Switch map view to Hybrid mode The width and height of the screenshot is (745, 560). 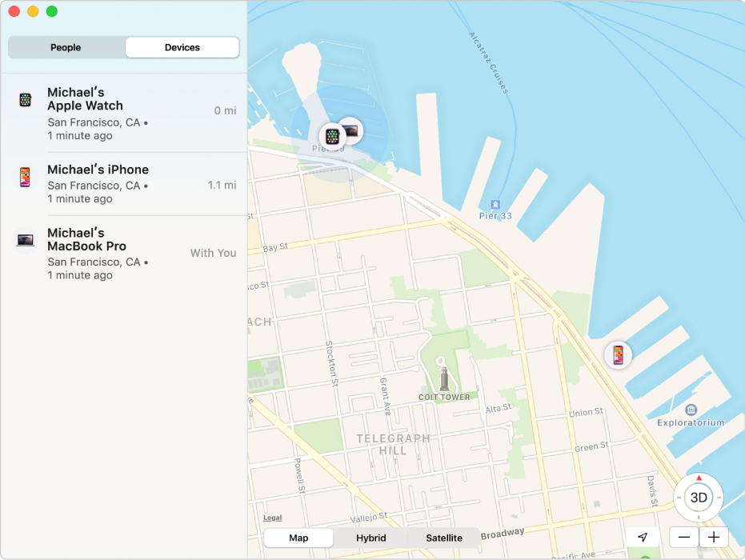pos(370,538)
